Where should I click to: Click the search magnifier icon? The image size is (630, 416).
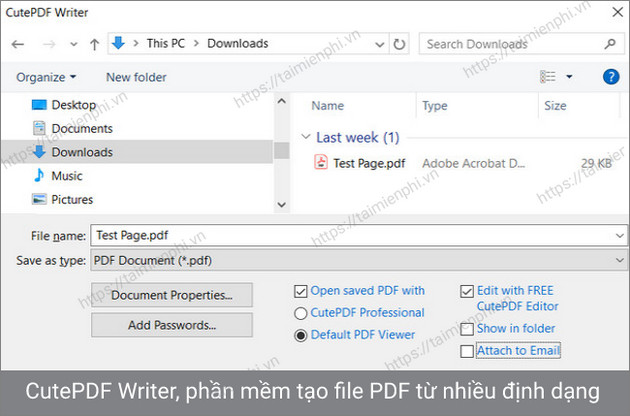click(x=610, y=43)
